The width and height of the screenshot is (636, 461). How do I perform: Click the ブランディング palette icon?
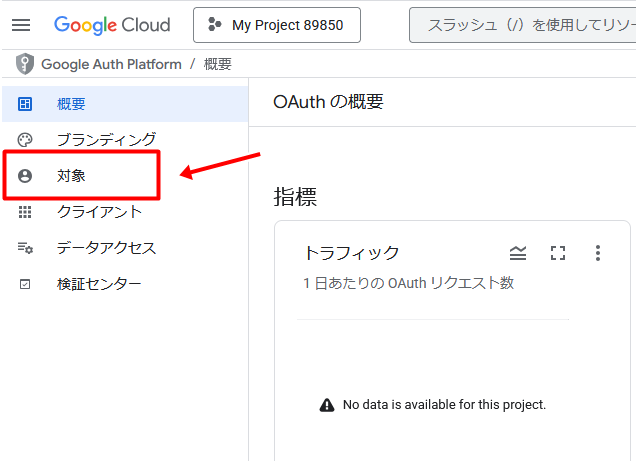25,139
